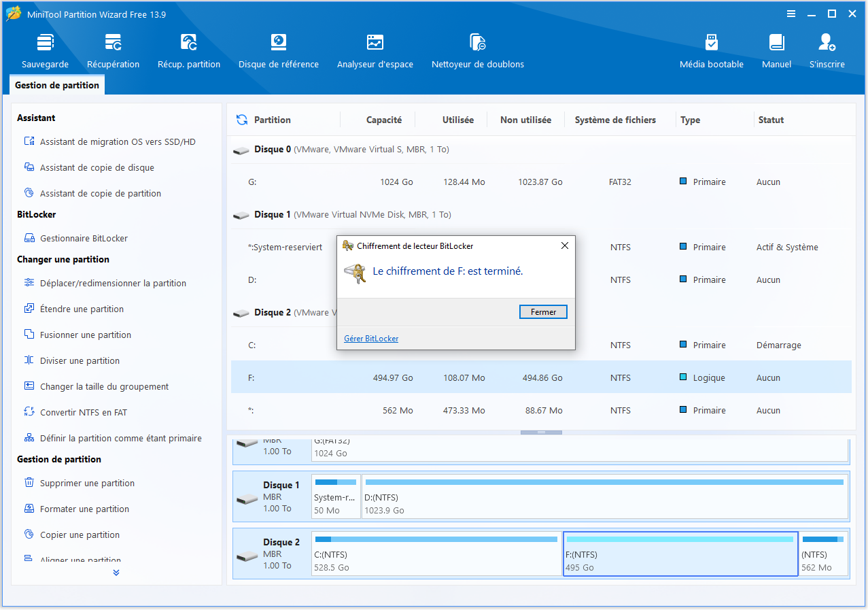Refresh the partition list icon
This screenshot has height=610, width=868.
[242, 120]
